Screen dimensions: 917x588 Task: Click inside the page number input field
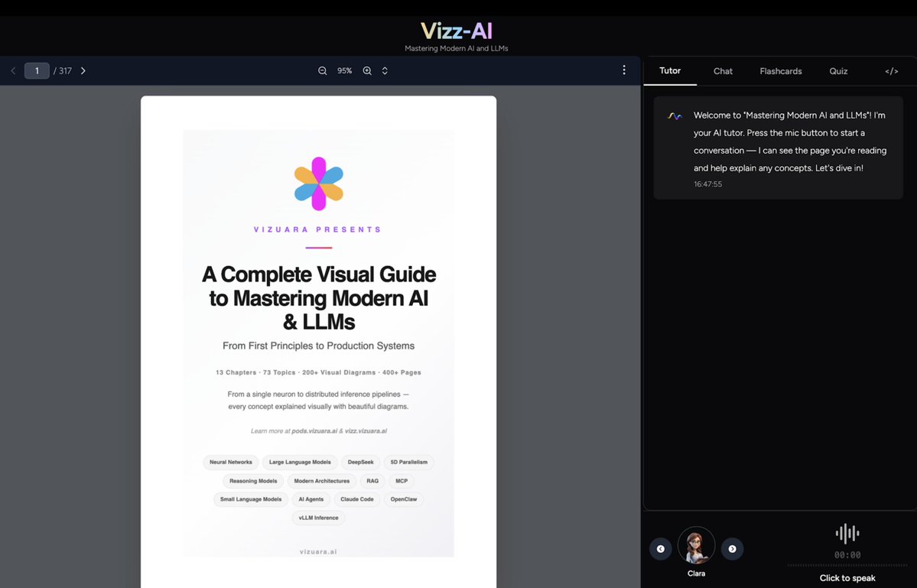(37, 70)
